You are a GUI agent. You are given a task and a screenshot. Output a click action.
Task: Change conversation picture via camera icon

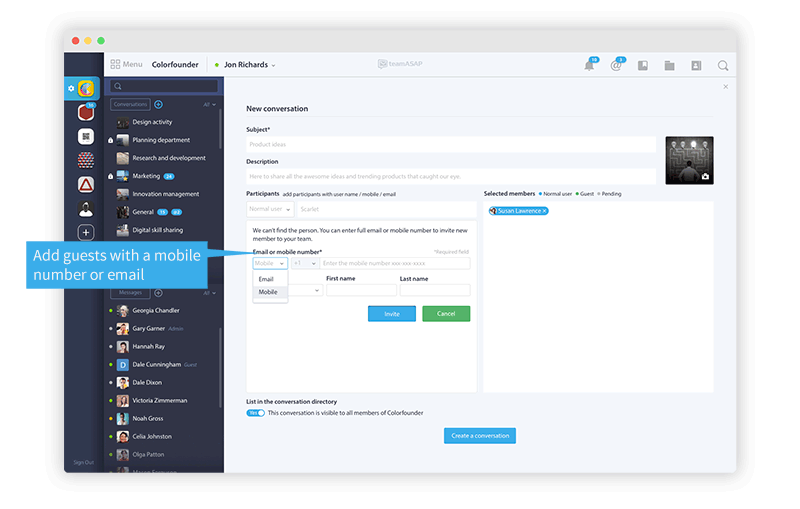(705, 176)
